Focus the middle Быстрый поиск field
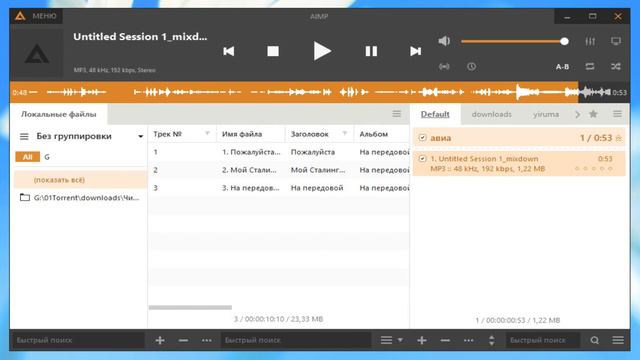This screenshot has width=640, height=360. tap(296, 340)
